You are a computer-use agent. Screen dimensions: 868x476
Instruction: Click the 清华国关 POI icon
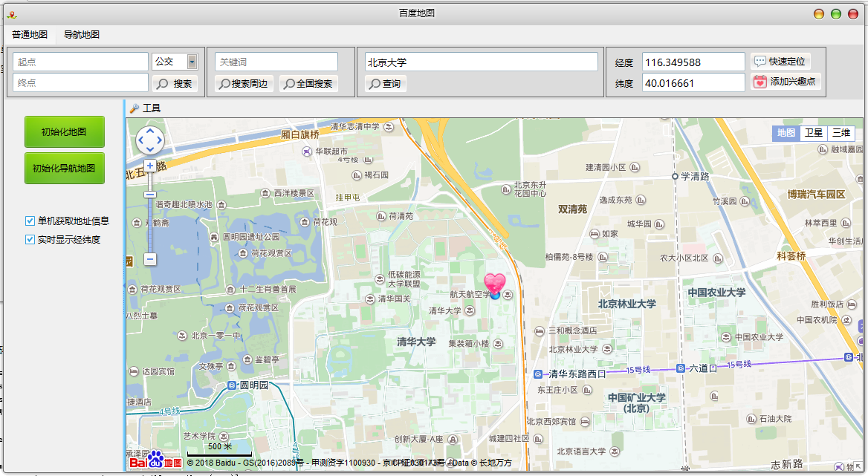tap(370, 299)
